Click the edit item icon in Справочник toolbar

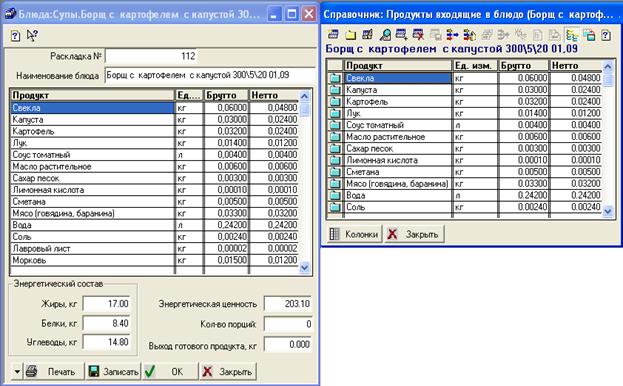(368, 35)
